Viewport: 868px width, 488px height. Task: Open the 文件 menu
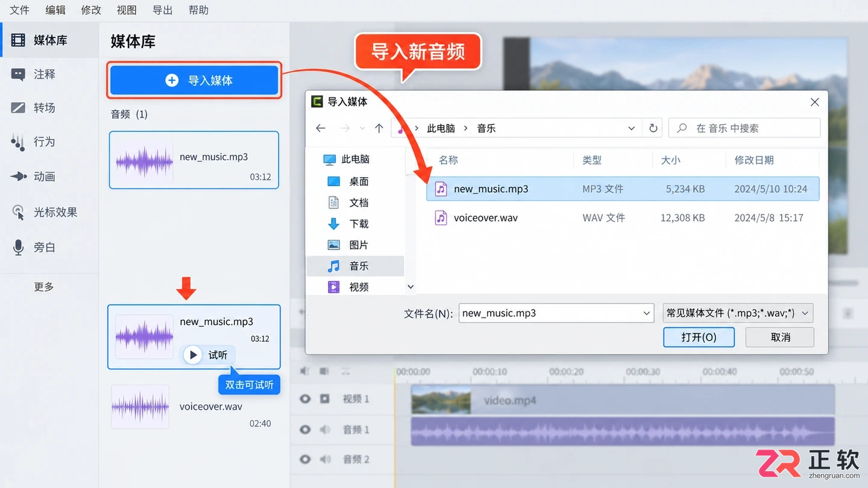19,10
